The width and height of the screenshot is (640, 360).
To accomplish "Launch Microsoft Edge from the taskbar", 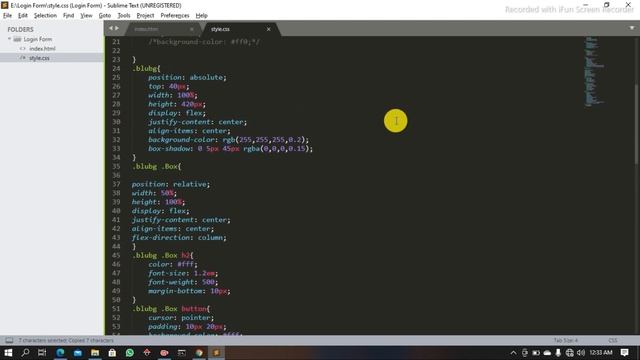I will click(x=60, y=353).
